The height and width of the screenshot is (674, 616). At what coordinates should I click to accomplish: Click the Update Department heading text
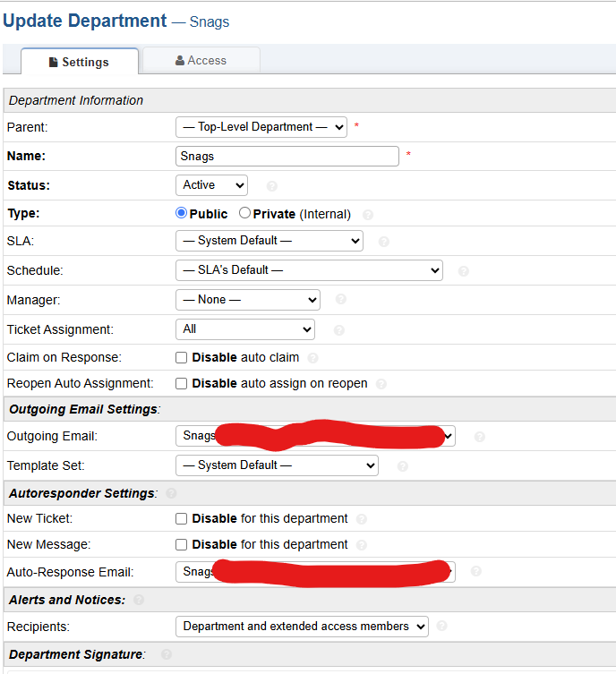coord(85,21)
